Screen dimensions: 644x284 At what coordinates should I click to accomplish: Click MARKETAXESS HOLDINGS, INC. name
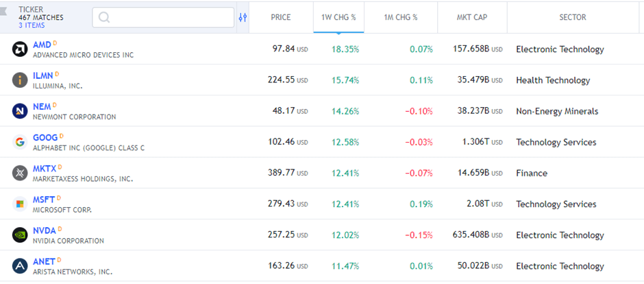point(83,179)
